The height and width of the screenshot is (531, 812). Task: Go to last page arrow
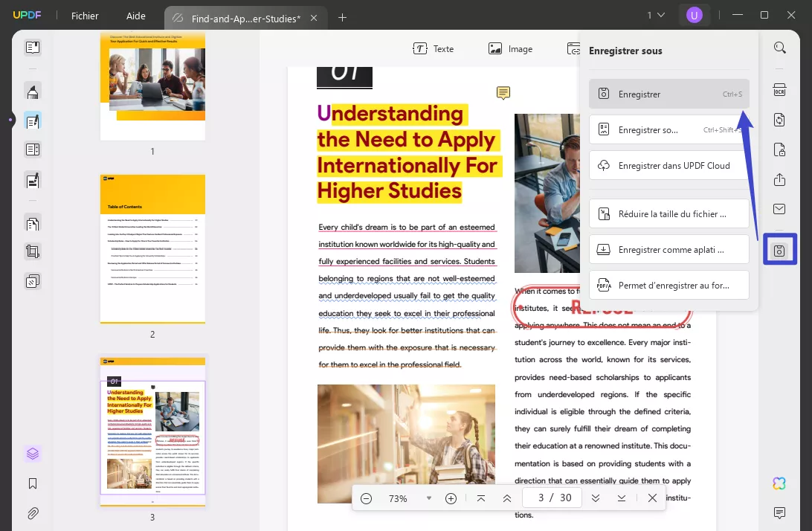point(622,498)
